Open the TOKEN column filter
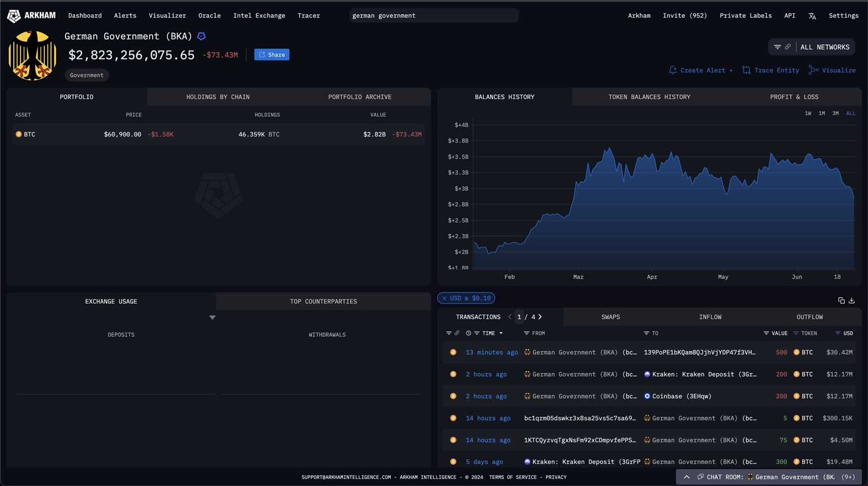Image resolution: width=868 pixels, height=486 pixels. click(796, 333)
